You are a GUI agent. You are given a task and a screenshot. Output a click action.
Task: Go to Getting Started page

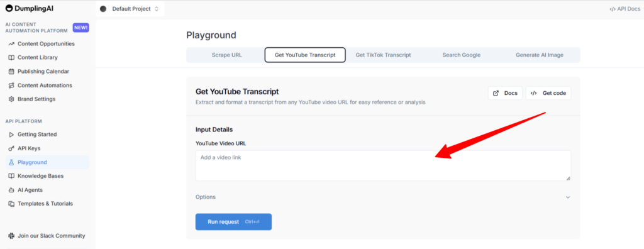coord(47,135)
